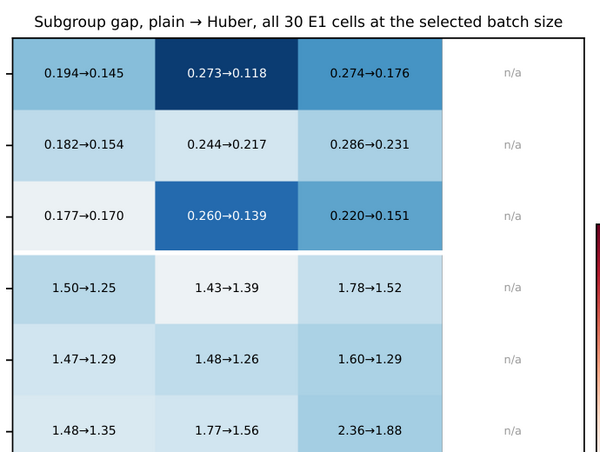This screenshot has width=600, height=452.
Task: Select bottom-row cell 1.48→1.35
Action: [84, 424]
